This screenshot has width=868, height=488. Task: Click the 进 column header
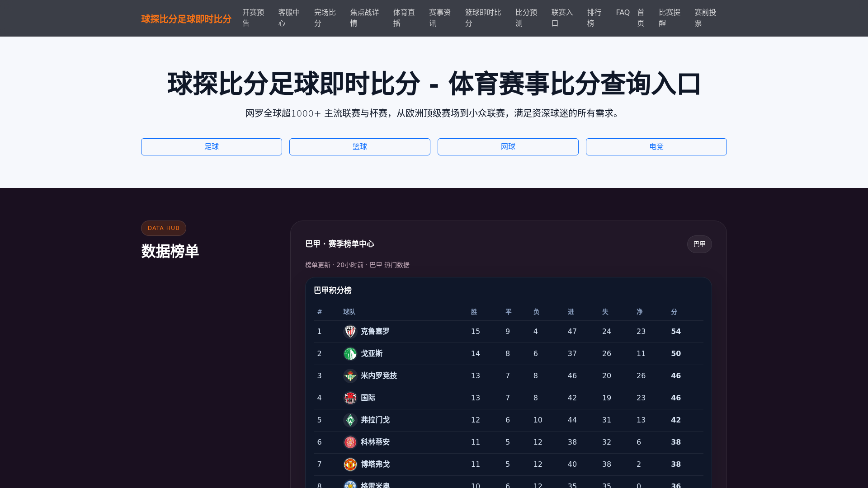click(x=571, y=312)
